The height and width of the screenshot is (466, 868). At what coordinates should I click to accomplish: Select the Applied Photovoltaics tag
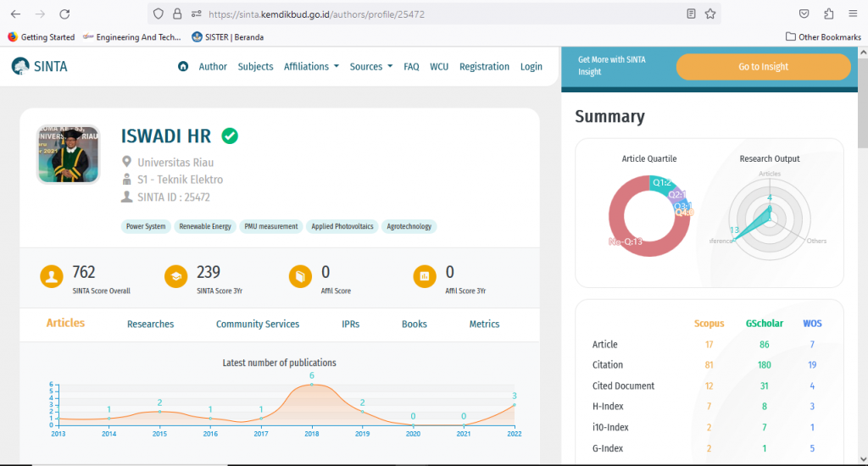point(342,226)
